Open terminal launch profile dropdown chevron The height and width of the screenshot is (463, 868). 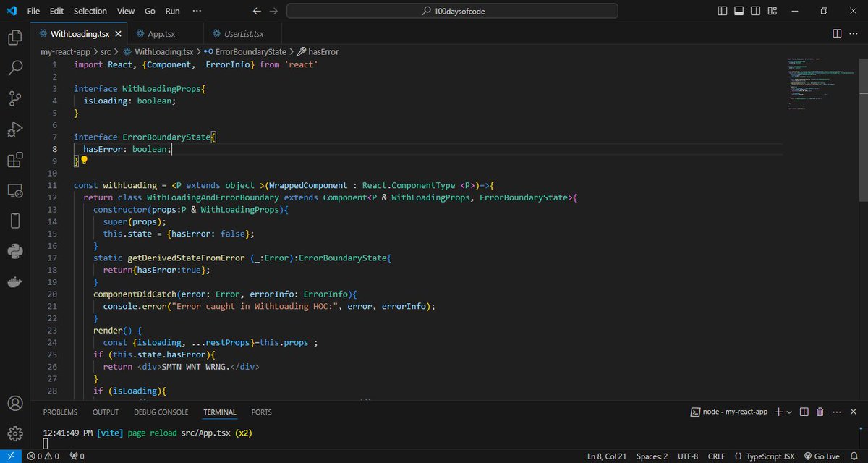click(x=789, y=412)
